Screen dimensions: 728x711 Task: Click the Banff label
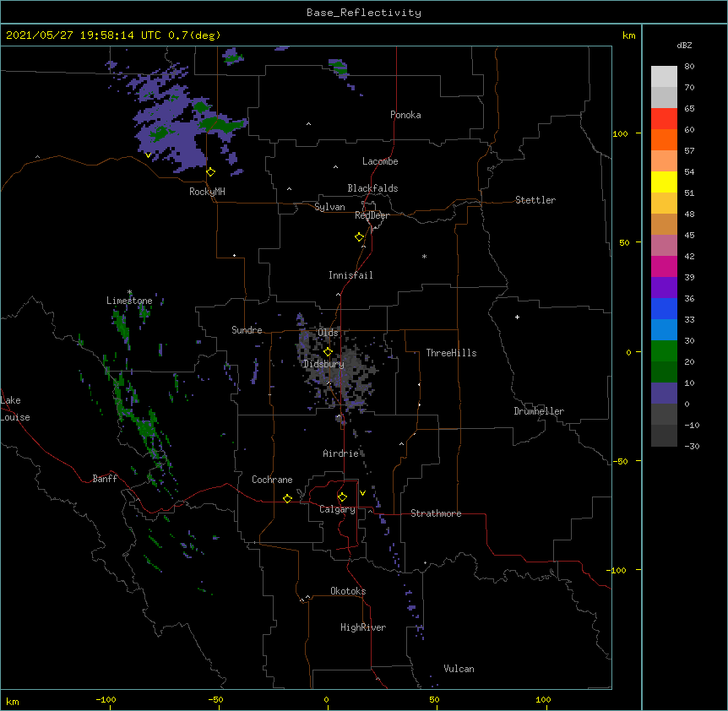(105, 479)
